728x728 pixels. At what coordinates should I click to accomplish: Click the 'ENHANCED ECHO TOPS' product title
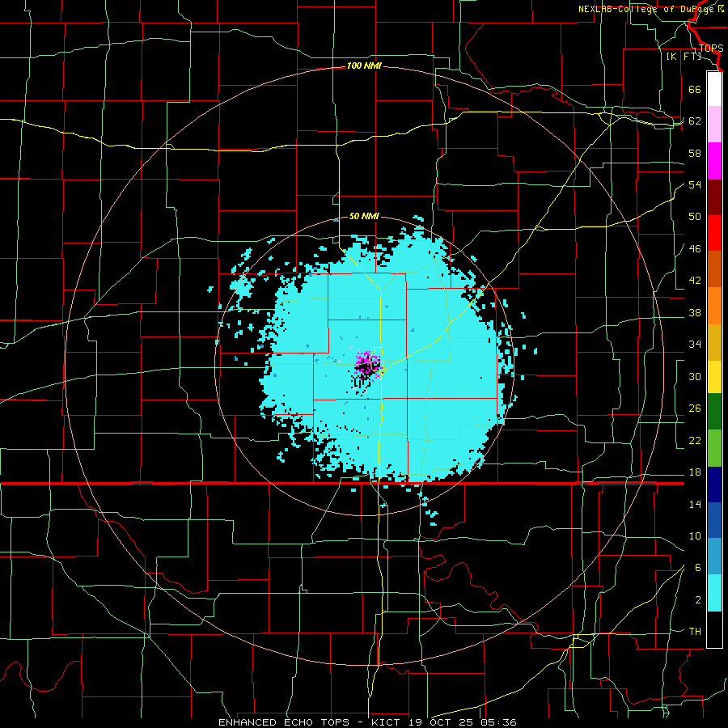[x=284, y=722]
